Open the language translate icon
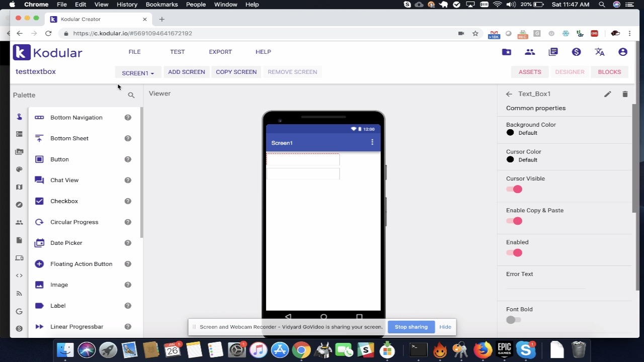644x362 pixels. [599, 52]
